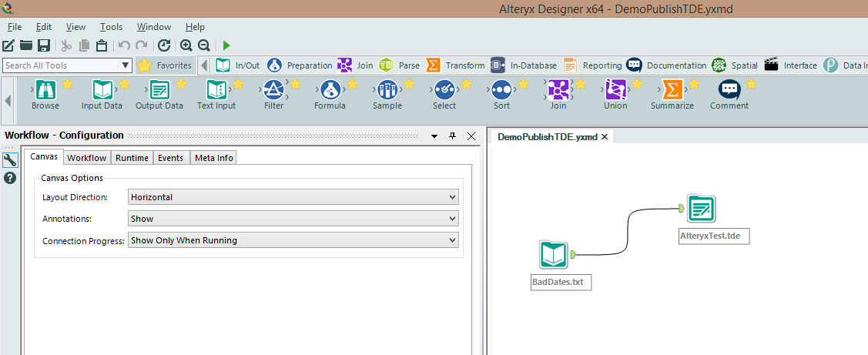868x355 pixels.
Task: Select the Browse tool icon
Action: 45,90
